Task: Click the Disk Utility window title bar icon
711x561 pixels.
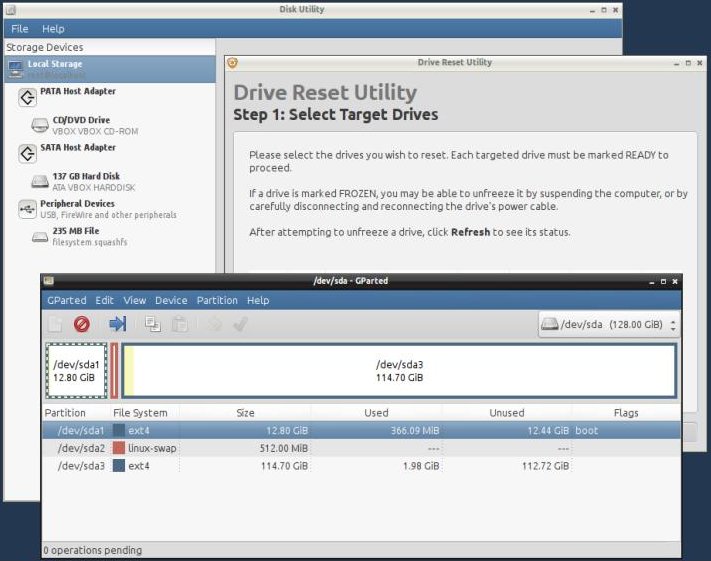Action: (10, 10)
